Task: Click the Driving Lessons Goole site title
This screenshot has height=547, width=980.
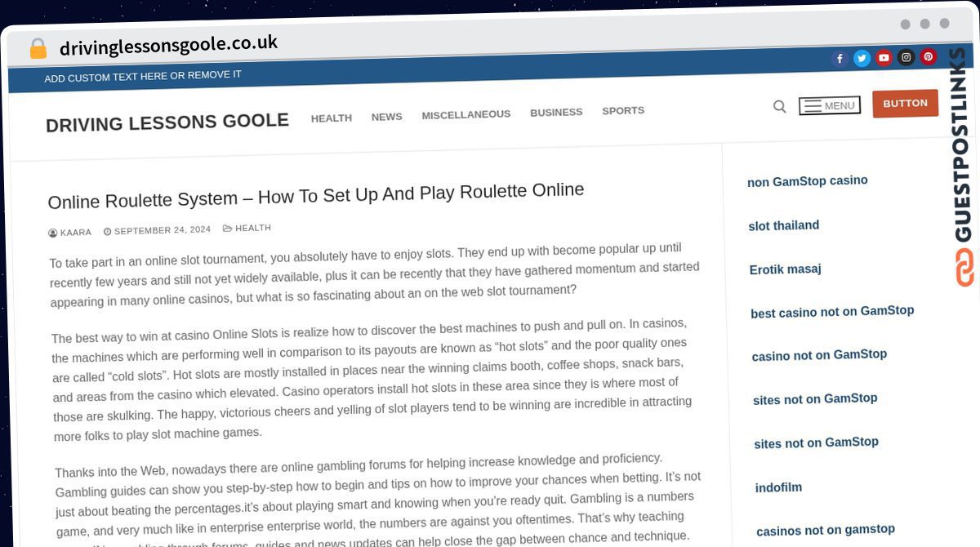Action: (x=167, y=122)
